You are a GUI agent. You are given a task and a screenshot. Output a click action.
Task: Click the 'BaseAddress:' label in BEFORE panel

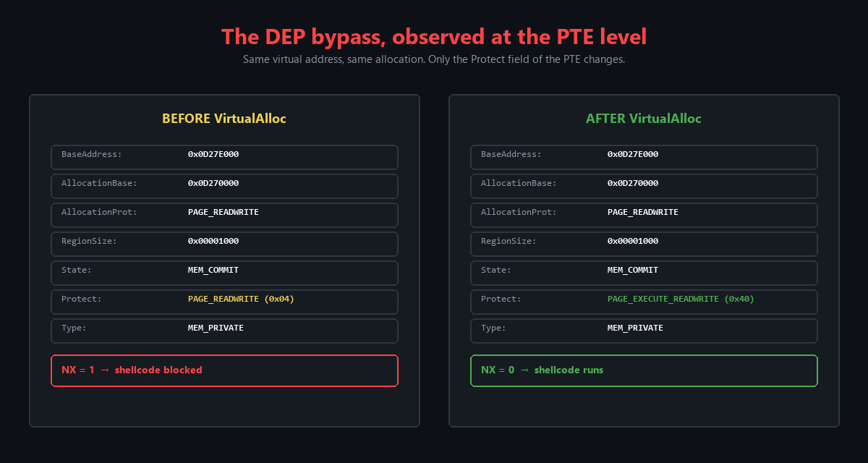pyautogui.click(x=92, y=155)
